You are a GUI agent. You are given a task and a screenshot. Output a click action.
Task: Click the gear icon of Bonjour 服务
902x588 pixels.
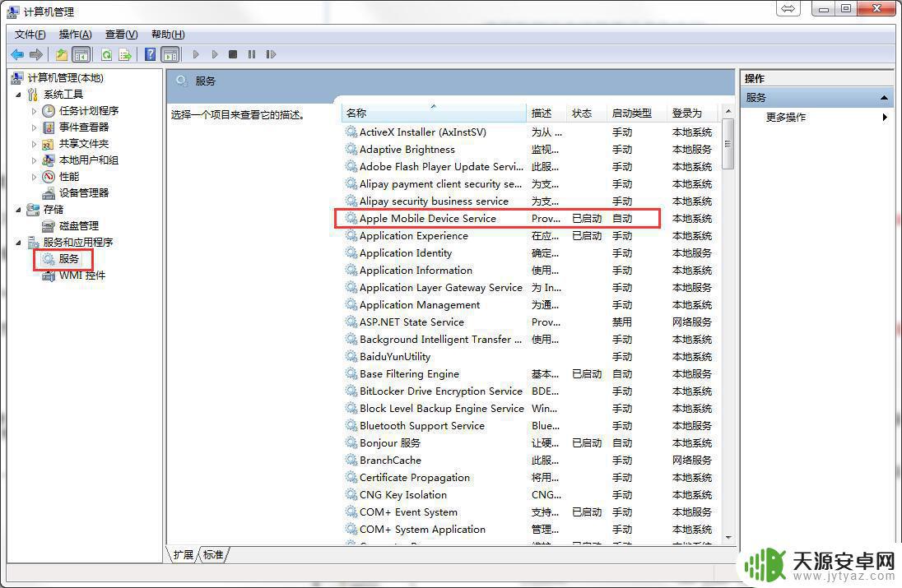click(x=351, y=443)
